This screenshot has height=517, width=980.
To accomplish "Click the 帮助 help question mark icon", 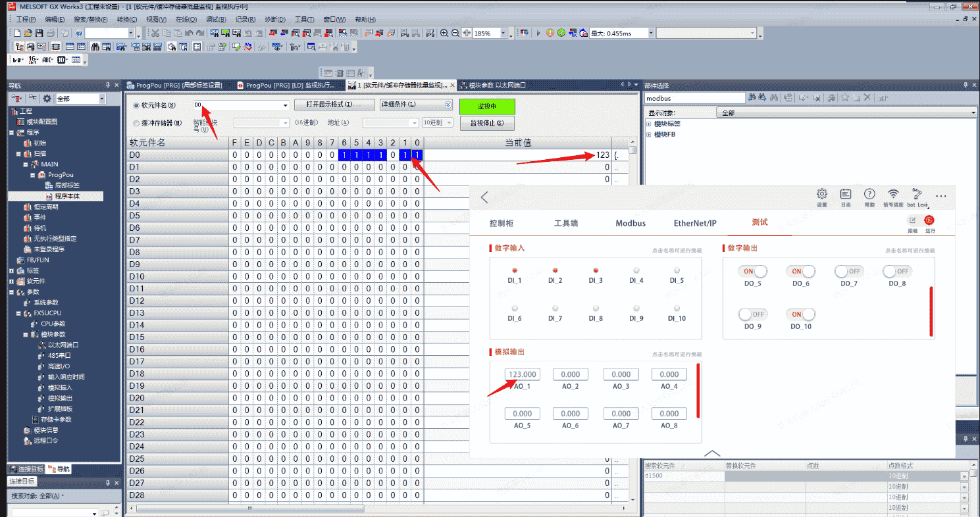I will point(869,194).
